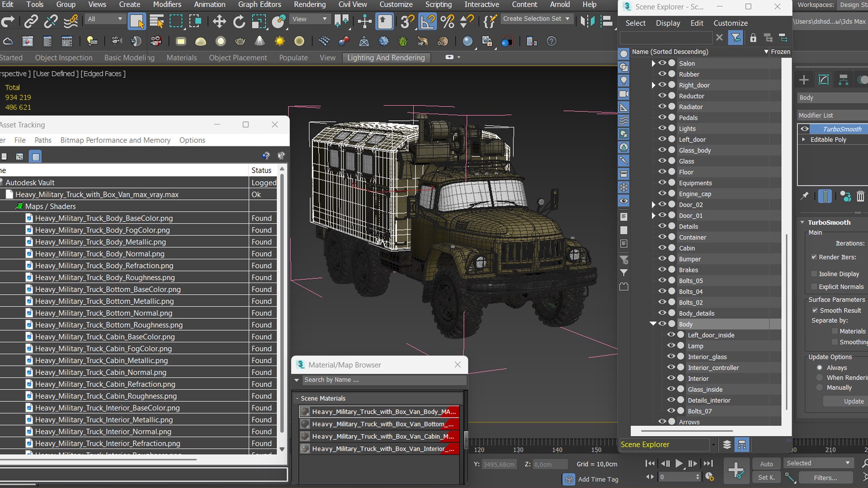The image size is (868, 488).
Task: Expand the Right_door tree node
Action: tap(653, 85)
